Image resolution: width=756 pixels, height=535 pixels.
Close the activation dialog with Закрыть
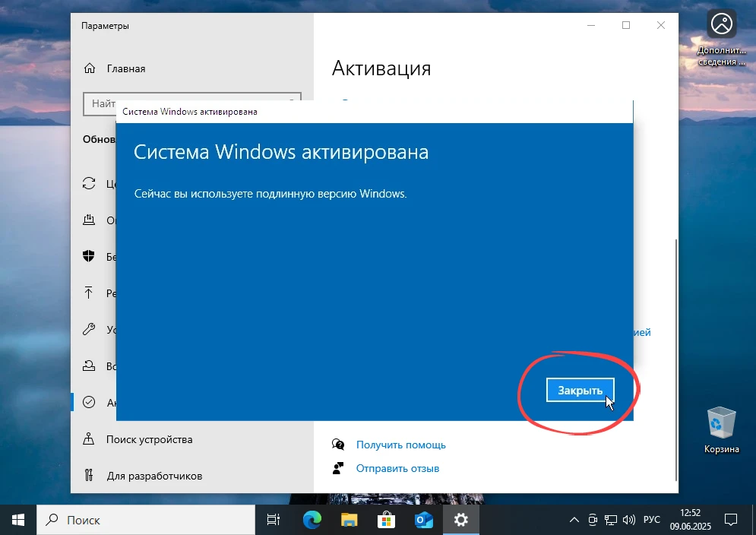[580, 389]
